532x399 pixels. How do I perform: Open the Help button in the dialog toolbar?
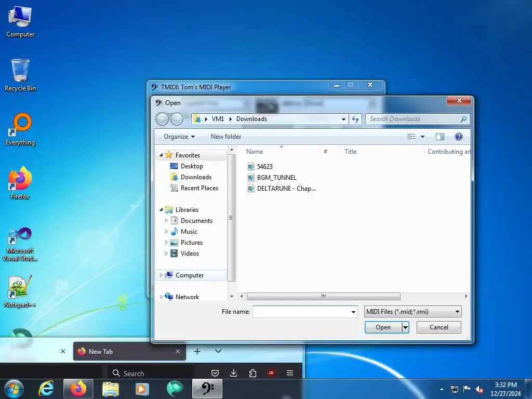[458, 137]
